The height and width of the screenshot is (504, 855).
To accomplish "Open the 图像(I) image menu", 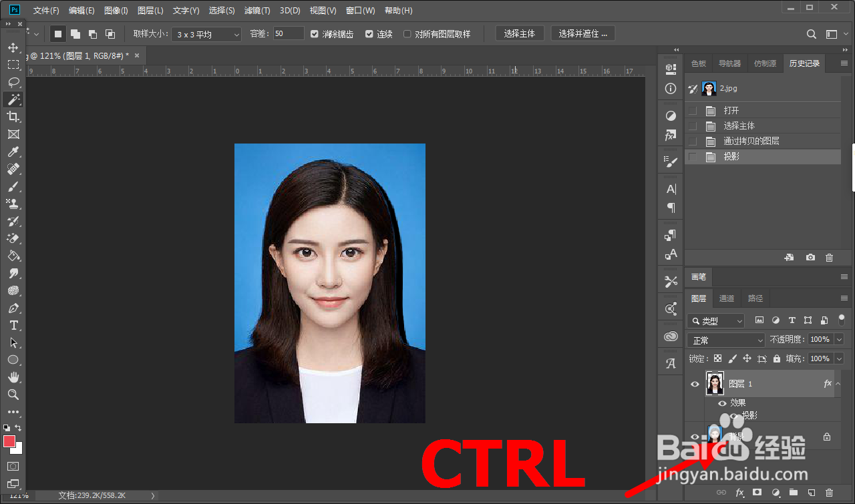I will tap(116, 11).
